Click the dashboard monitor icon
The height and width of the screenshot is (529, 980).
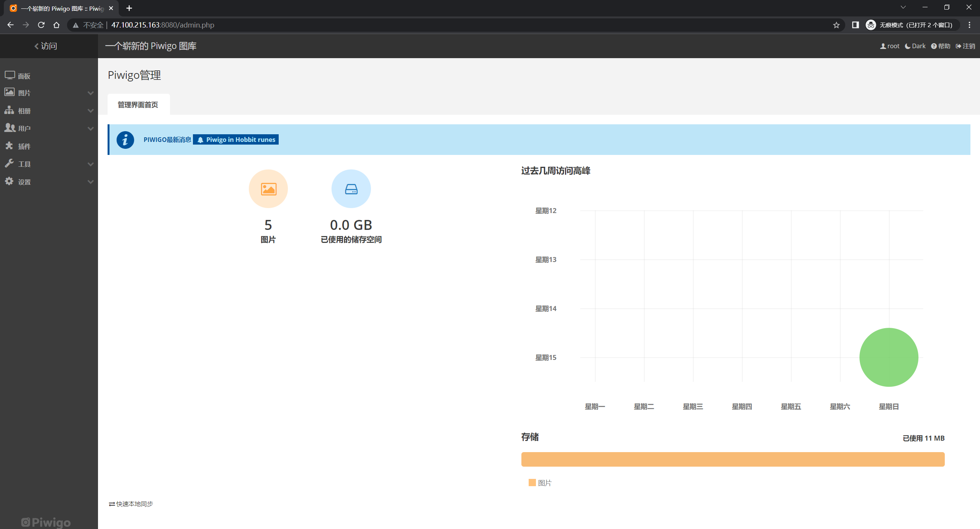click(10, 75)
